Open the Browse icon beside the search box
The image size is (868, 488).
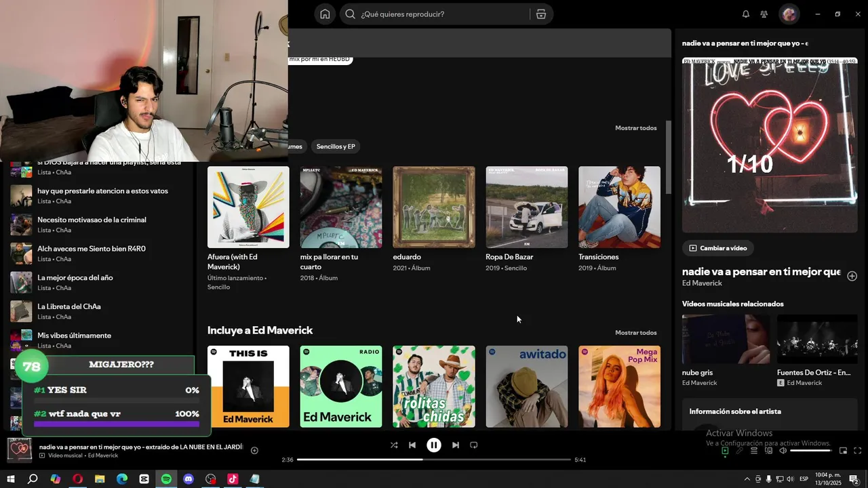(541, 14)
